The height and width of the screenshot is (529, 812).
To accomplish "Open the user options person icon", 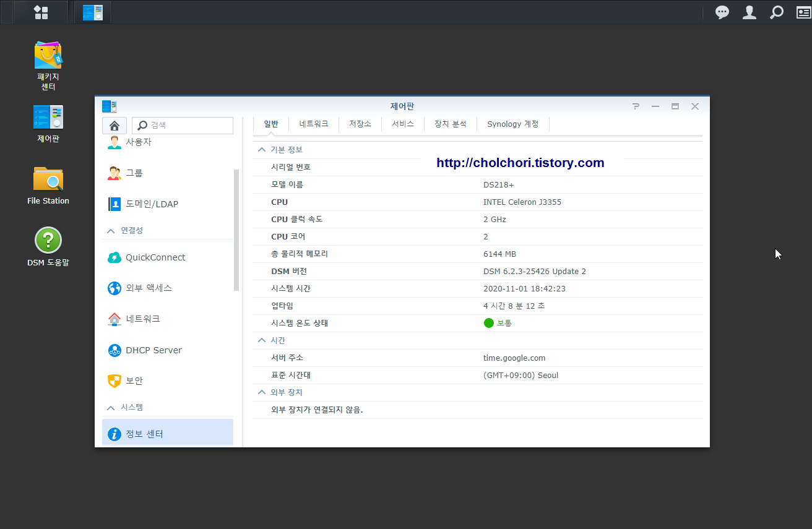I will (x=749, y=12).
